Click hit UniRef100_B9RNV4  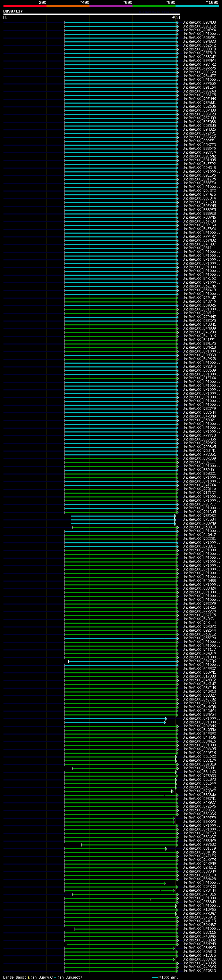click(x=199, y=60)
